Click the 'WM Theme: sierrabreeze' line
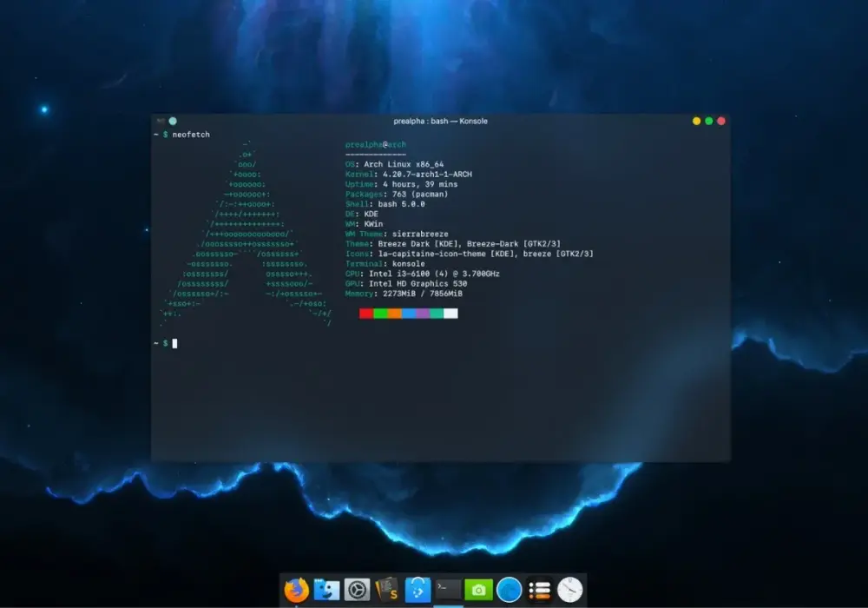Image resolution: width=868 pixels, height=608 pixels. 397,235
